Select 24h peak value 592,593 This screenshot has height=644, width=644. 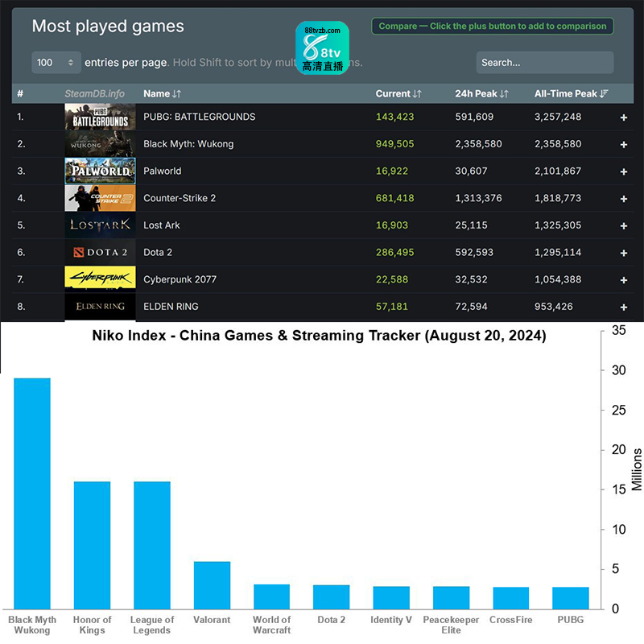pos(474,252)
